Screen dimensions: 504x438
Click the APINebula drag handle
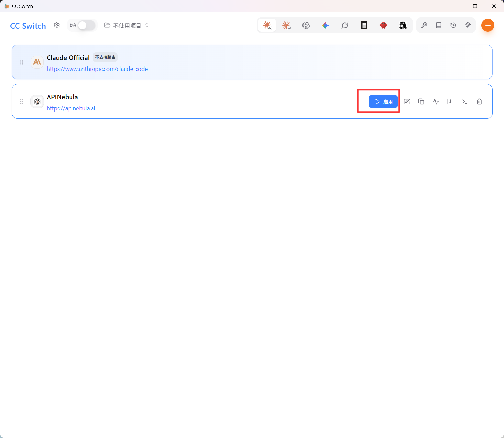(x=22, y=102)
